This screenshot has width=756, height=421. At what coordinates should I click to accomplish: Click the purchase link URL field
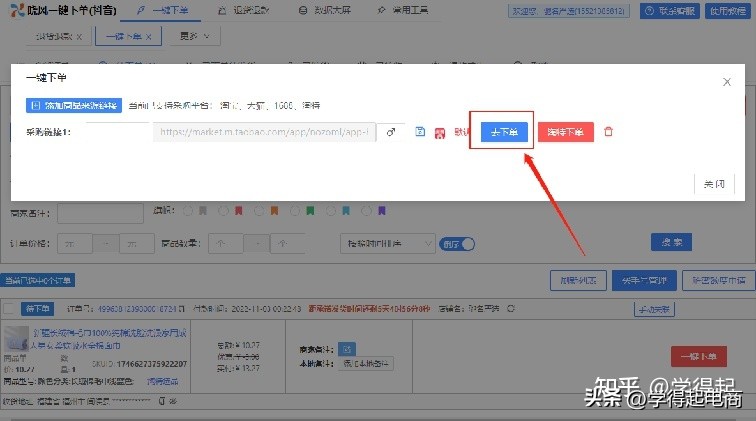(x=264, y=132)
